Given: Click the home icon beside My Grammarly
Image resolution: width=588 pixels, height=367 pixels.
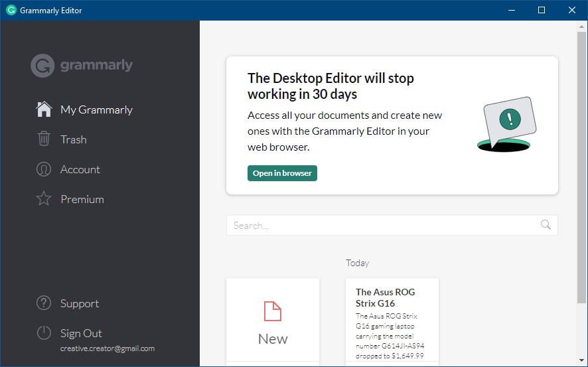Looking at the screenshot, I should coord(44,110).
